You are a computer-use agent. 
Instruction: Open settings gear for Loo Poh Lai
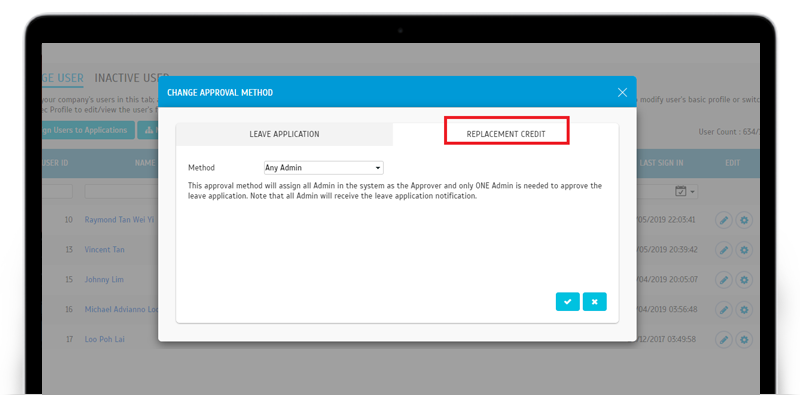pyautogui.click(x=744, y=339)
